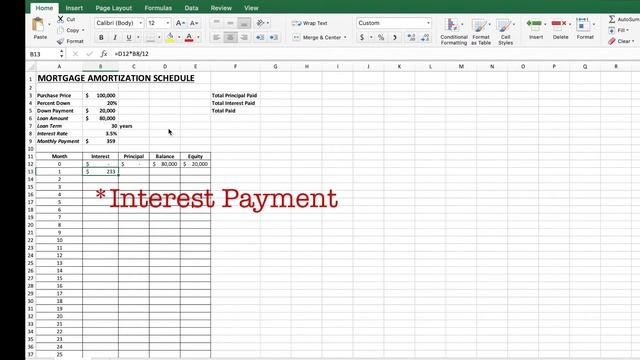This screenshot has height=360, width=640.
Task: Open Format as Table
Action: pos(480,31)
